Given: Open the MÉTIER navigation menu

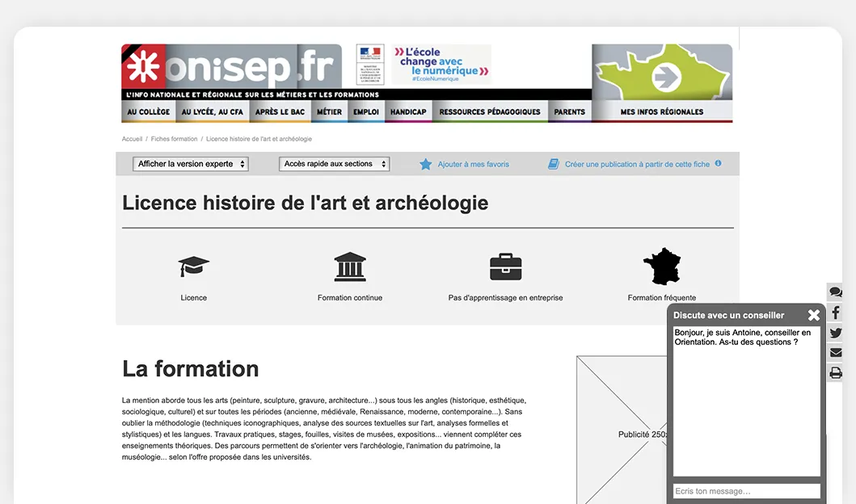Looking at the screenshot, I should click(328, 111).
